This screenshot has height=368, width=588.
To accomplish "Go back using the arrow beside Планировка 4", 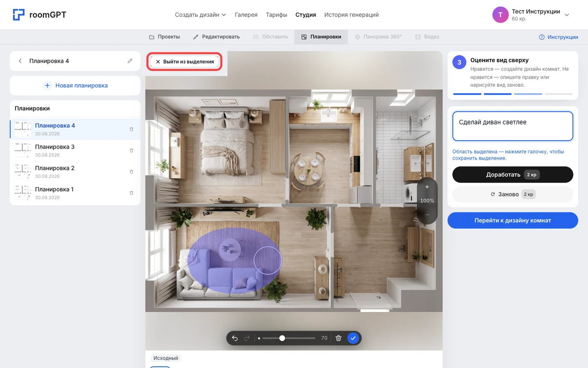I will tap(20, 61).
